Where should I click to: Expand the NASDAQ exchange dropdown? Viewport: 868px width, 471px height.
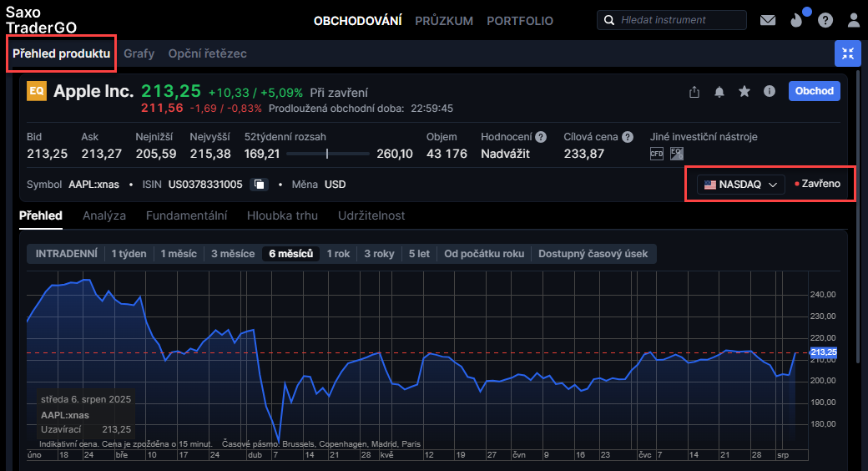[x=740, y=185]
